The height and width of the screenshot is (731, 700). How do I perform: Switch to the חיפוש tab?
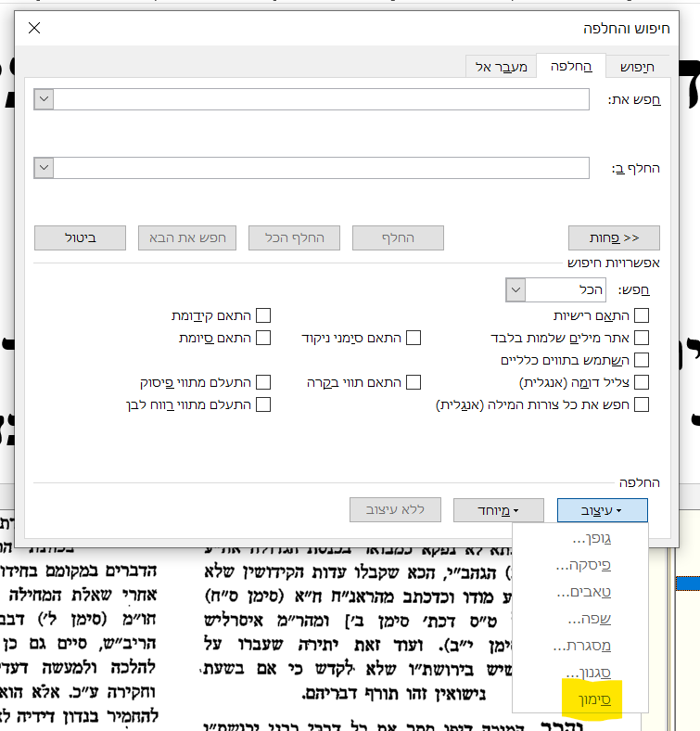(x=637, y=67)
